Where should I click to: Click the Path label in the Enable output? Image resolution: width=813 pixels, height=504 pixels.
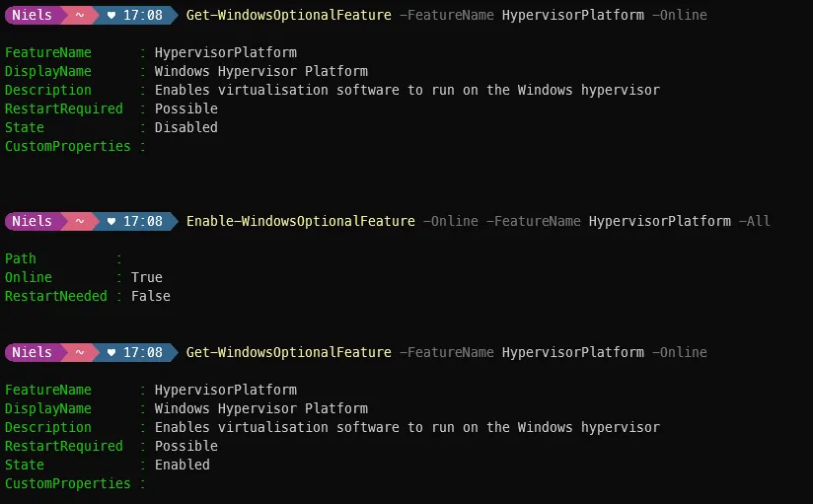point(21,258)
